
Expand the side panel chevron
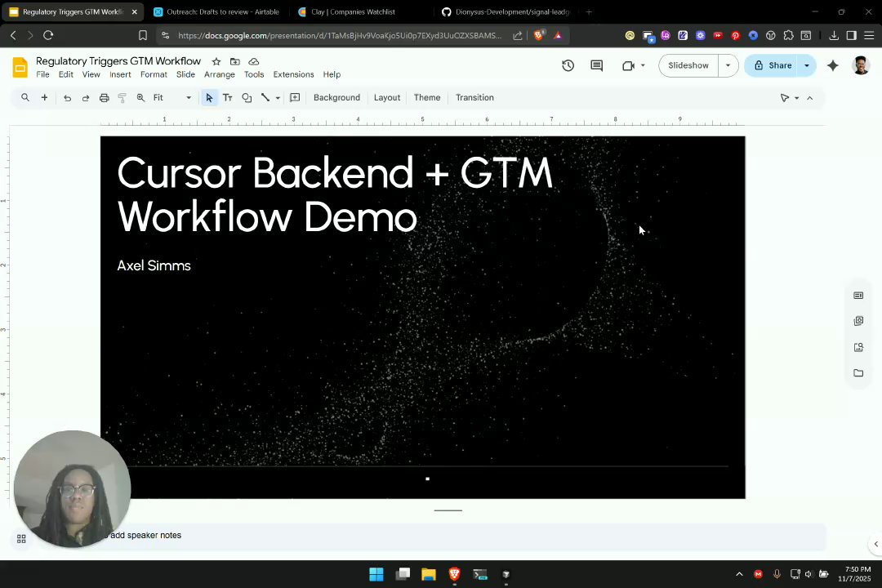coord(875,544)
